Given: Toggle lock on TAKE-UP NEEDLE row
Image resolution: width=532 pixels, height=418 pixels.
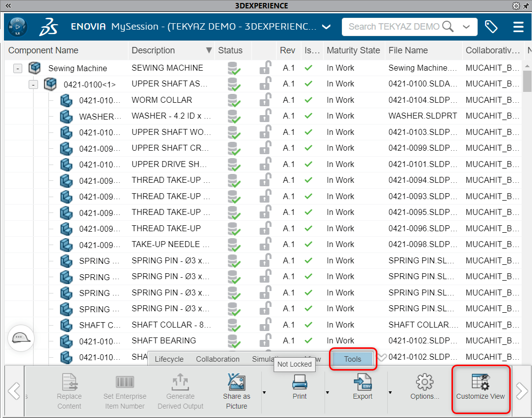Looking at the screenshot, I should [x=265, y=244].
